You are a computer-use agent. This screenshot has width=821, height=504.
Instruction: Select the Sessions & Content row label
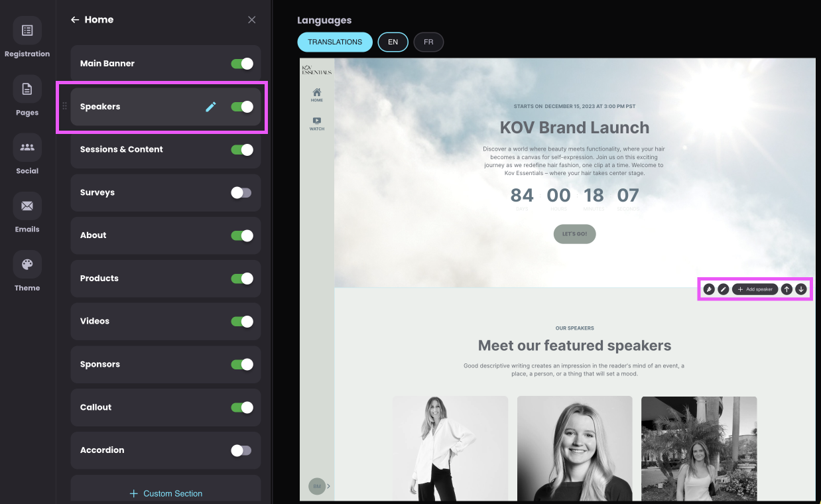point(121,149)
